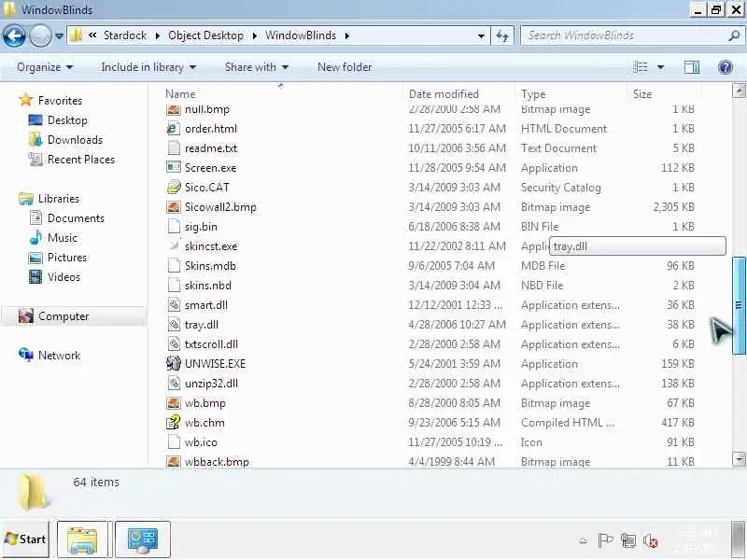Screen dimensions: 747x560
Task: Click the Screen.exe application icon
Action: click(174, 168)
